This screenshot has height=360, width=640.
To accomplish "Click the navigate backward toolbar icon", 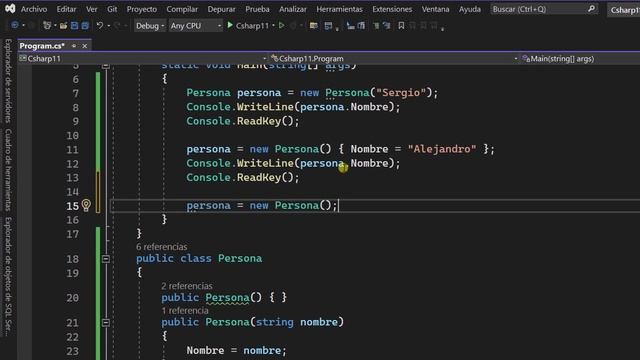I will pos(15,26).
